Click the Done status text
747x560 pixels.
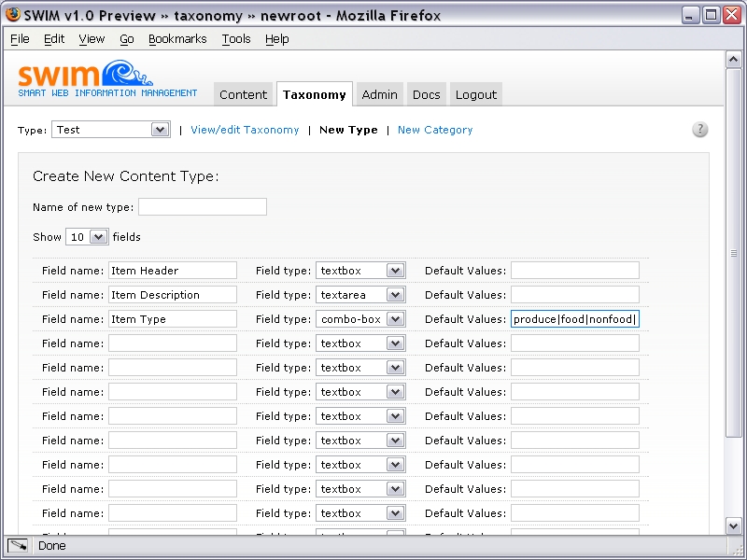click(x=52, y=546)
